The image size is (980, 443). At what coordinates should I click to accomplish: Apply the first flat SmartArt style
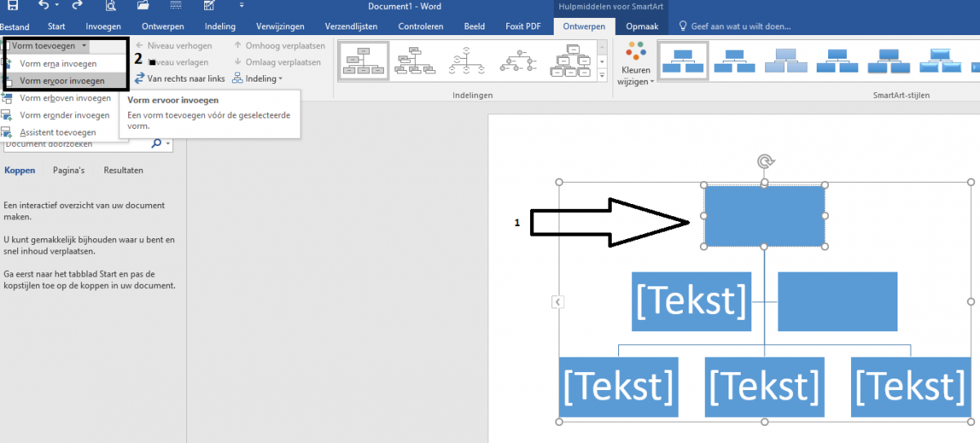683,61
